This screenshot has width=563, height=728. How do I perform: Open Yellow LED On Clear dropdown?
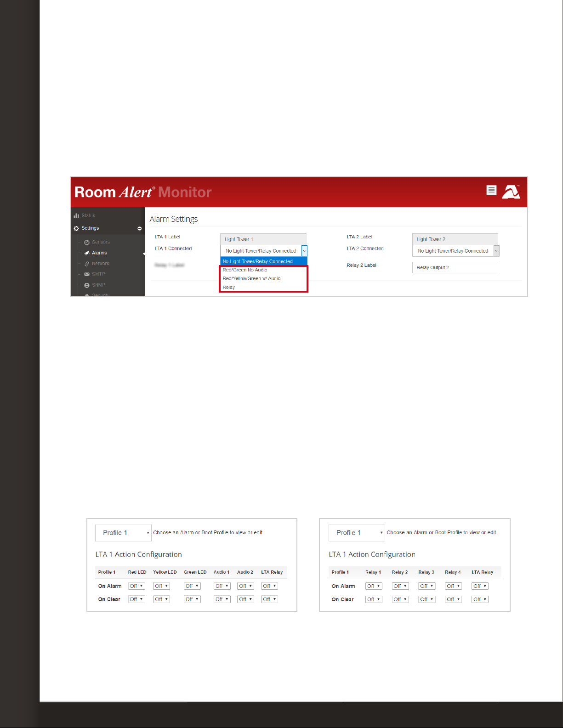point(161,599)
